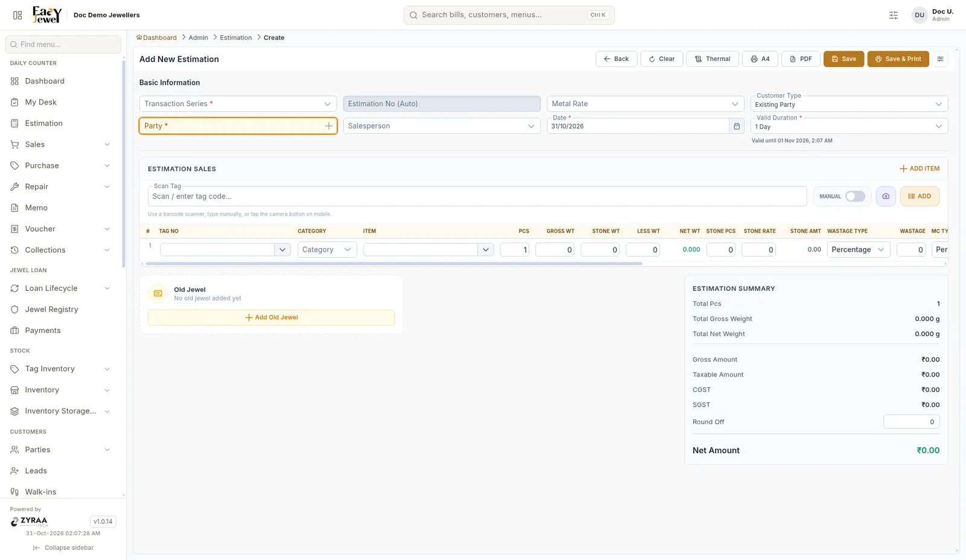Open the camera scan button

pyautogui.click(x=886, y=196)
